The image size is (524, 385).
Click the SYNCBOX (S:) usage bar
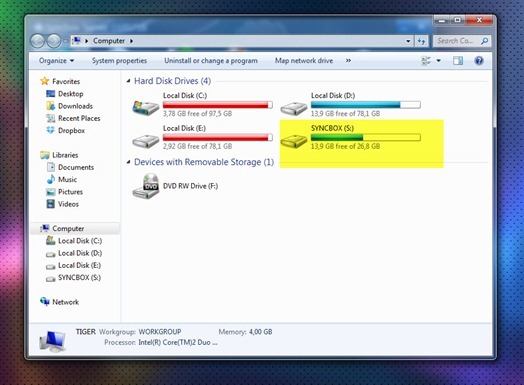(x=366, y=137)
